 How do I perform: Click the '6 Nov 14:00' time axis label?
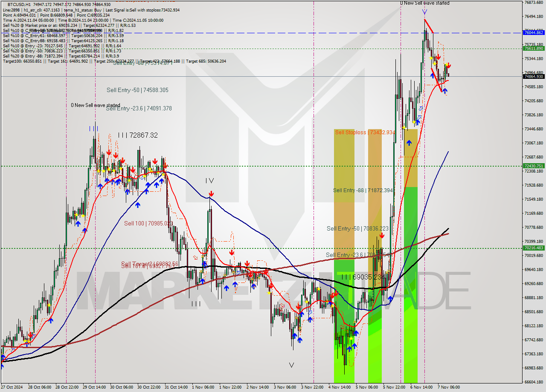pyautogui.click(x=422, y=387)
